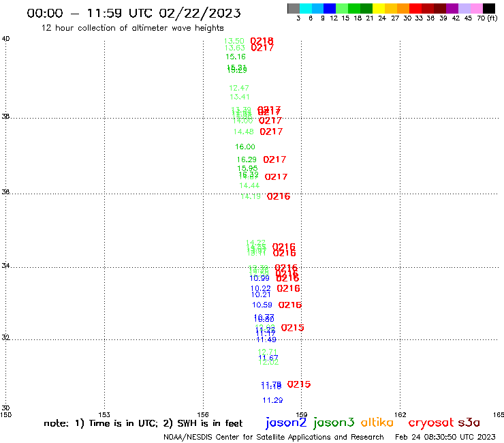Select wave height value 13.50
Screen dimensions: 504x443
[x=234, y=41]
